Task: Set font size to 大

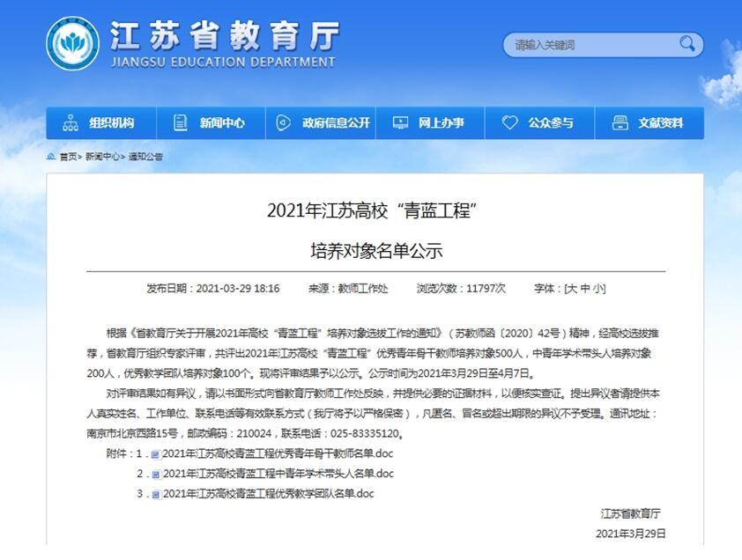Action: click(572, 288)
